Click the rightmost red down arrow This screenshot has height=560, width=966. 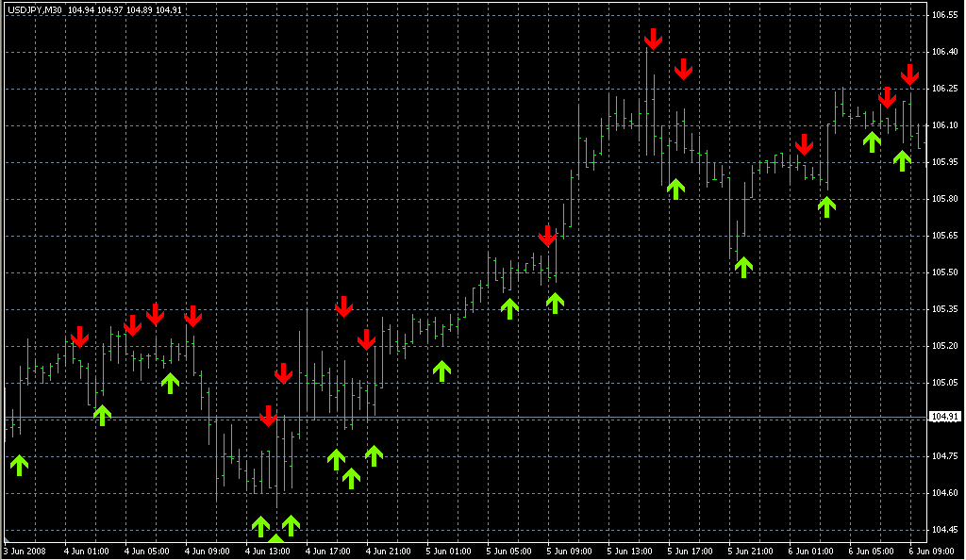909,74
